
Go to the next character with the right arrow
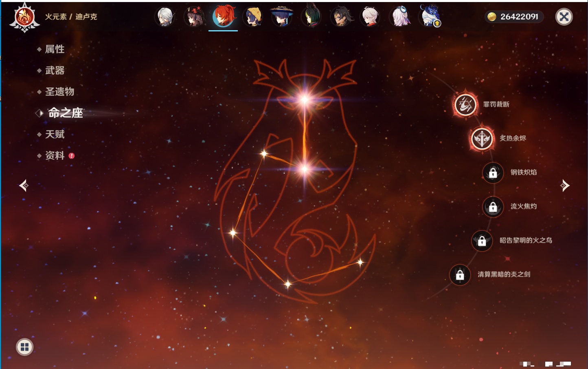(564, 186)
